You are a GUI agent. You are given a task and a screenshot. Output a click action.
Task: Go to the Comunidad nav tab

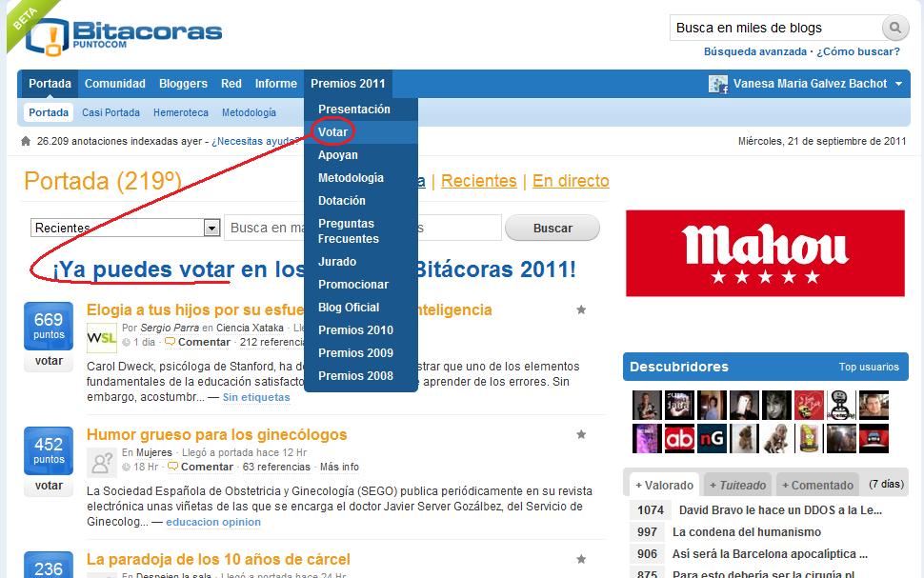click(x=115, y=84)
